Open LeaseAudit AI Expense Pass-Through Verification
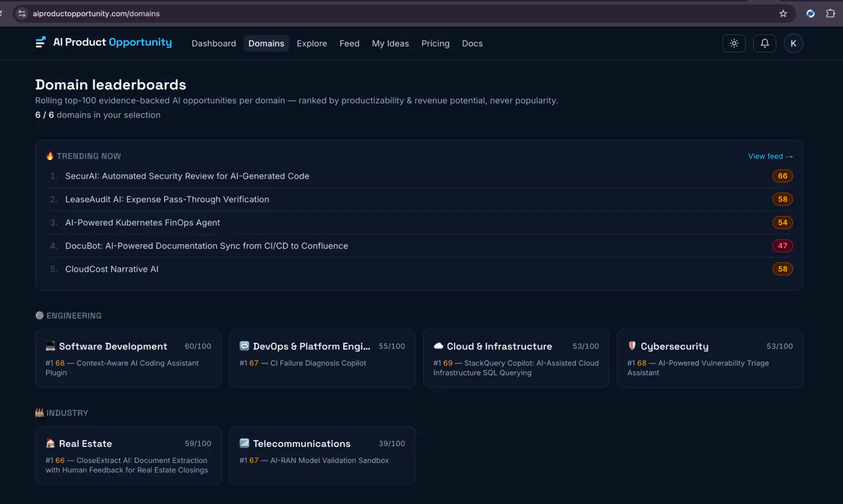The image size is (843, 504). point(419,199)
